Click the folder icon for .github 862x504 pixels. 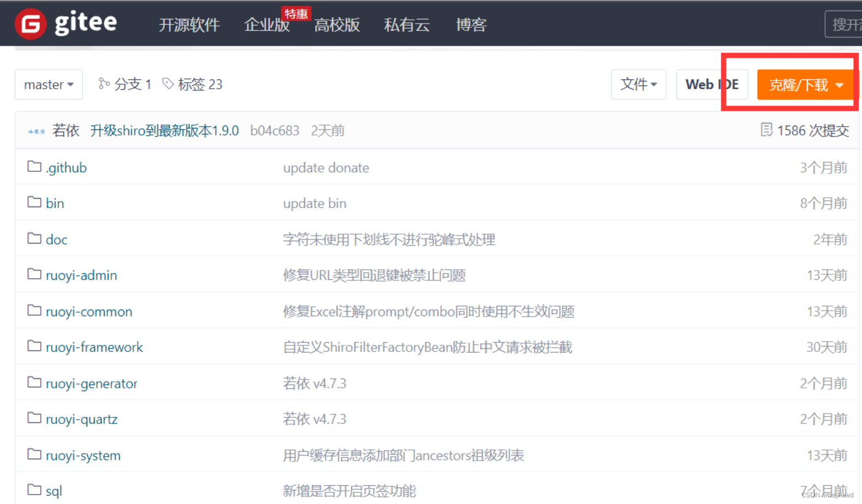click(34, 166)
